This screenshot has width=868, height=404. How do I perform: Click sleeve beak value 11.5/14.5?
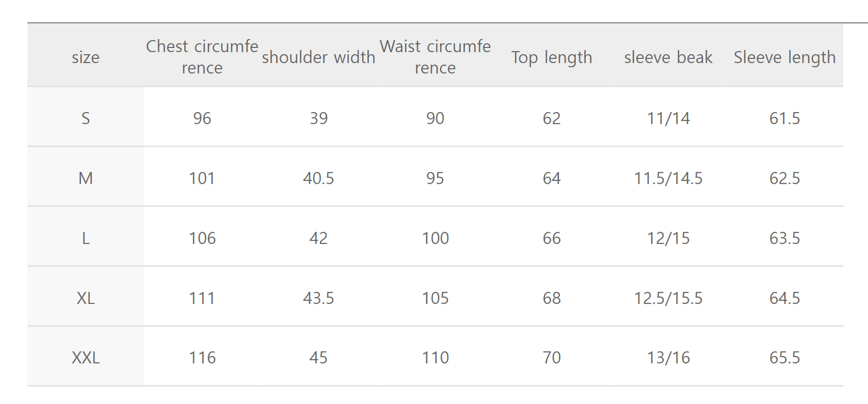click(668, 178)
